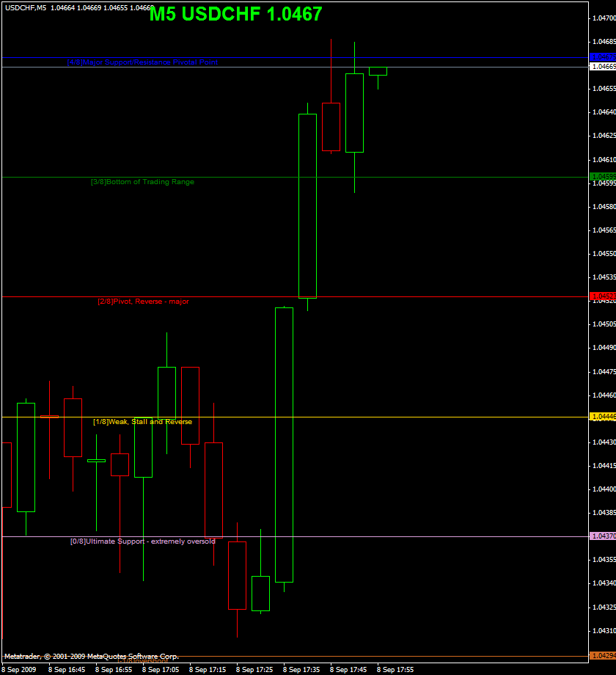
Task: Click the yellow 1.04448 price tag
Action: [603, 416]
